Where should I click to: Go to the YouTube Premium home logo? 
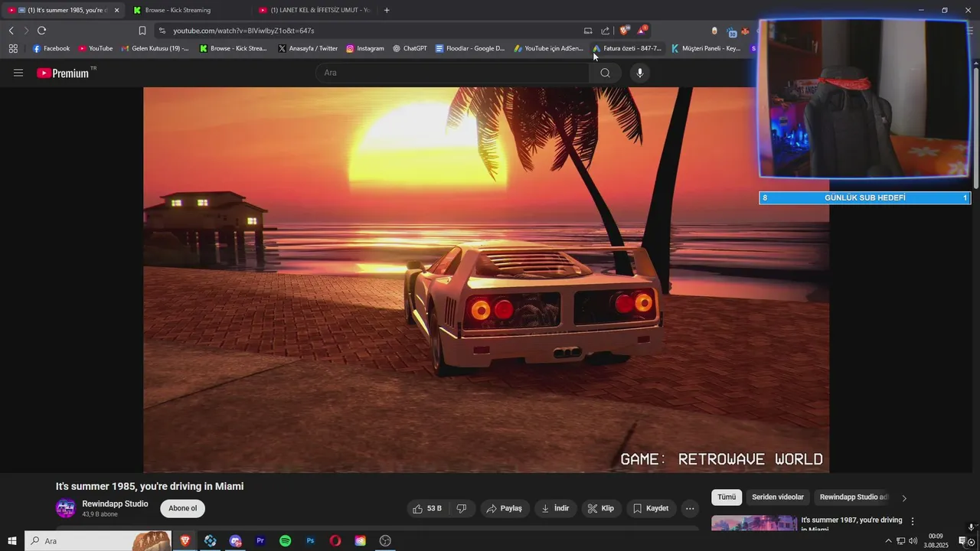tap(63, 73)
